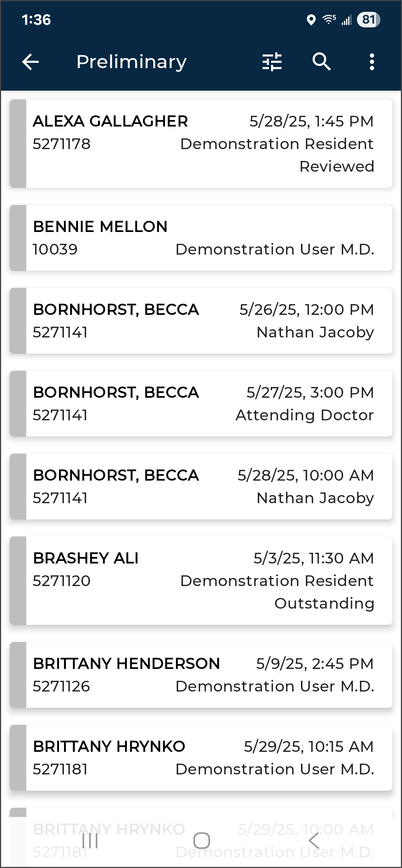Image resolution: width=402 pixels, height=868 pixels.
Task: Tap the Preliminary screen title
Action: point(131,62)
